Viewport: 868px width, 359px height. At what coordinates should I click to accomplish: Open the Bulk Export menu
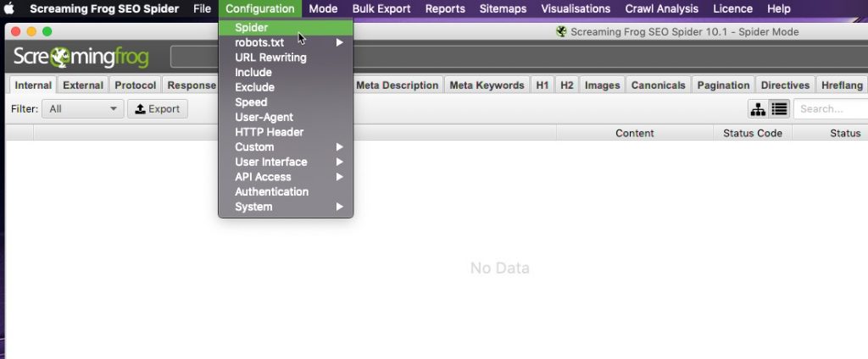(381, 9)
